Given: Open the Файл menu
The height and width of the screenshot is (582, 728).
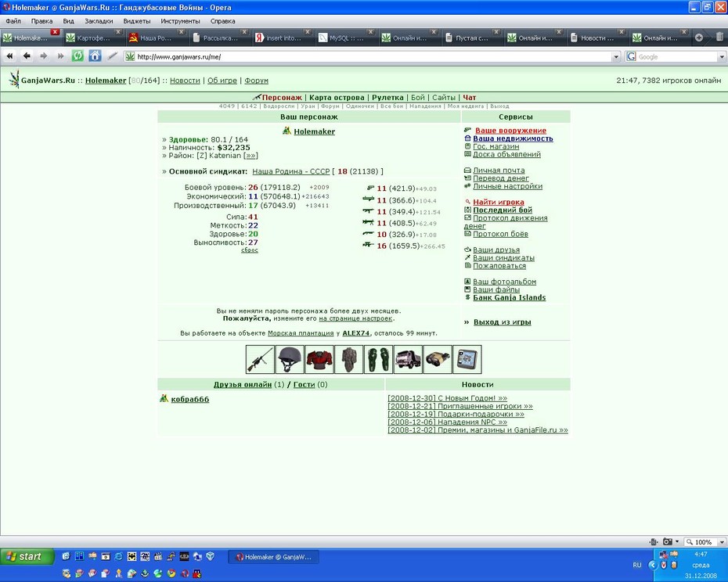Looking at the screenshot, I should (13, 21).
